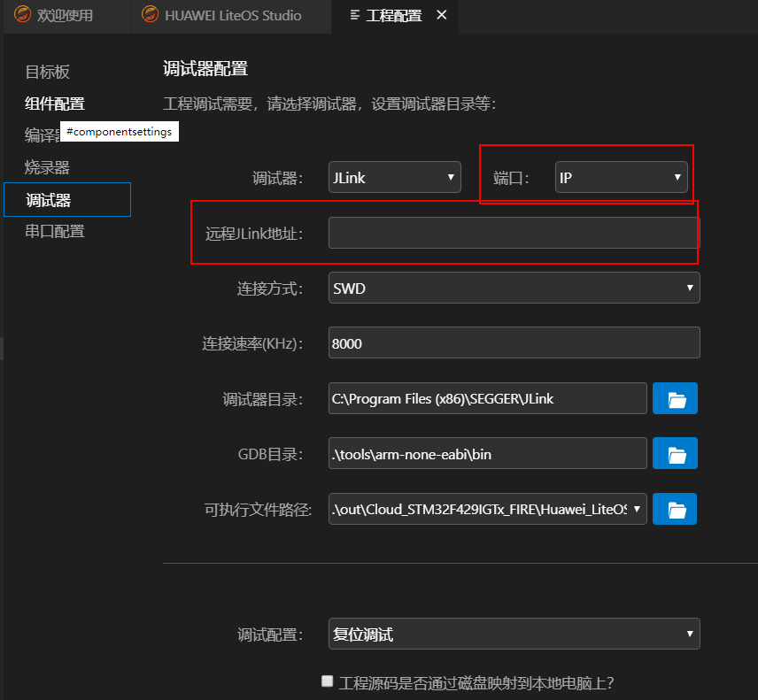Image resolution: width=758 pixels, height=700 pixels.
Task: Click the 欢迎使用 tab logo icon
Action: tap(22, 14)
